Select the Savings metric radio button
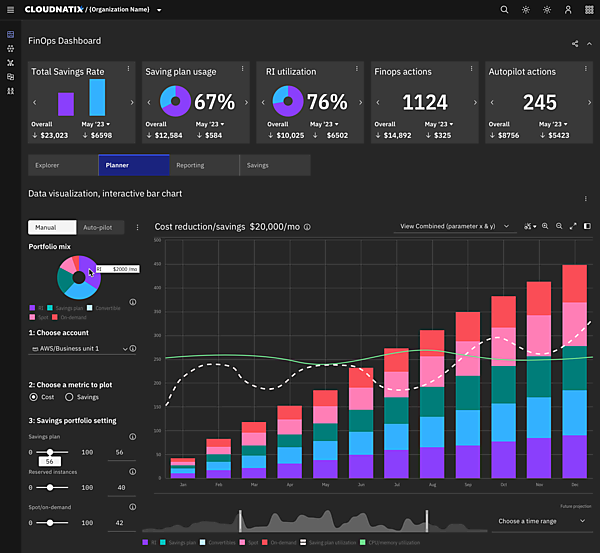Viewport: 600px width, 553px height. pyautogui.click(x=70, y=397)
